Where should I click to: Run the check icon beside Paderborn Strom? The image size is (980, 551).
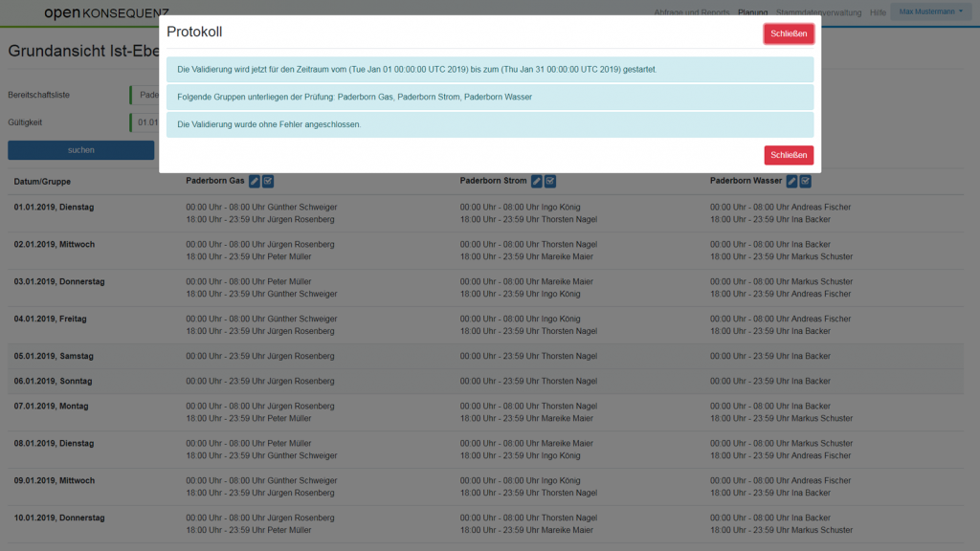click(550, 181)
